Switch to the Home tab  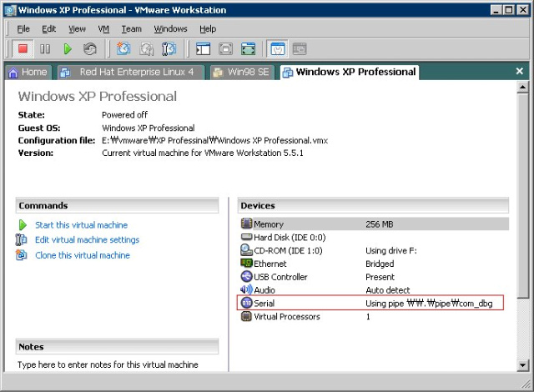pyautogui.click(x=28, y=72)
